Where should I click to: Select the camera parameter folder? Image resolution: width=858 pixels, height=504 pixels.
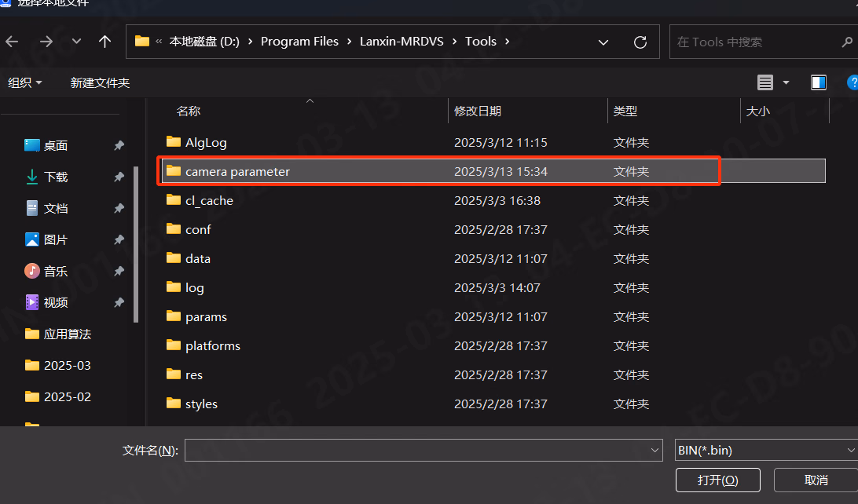[x=493, y=172]
